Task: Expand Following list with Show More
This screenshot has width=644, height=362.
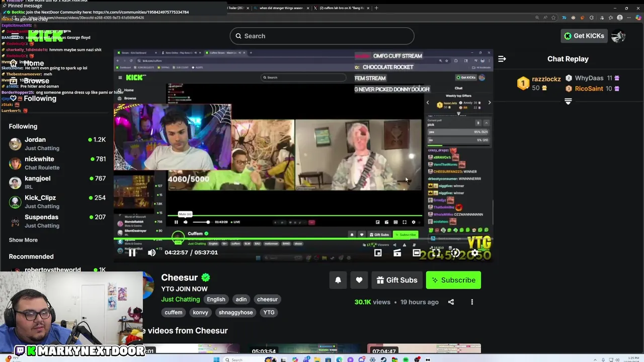Action: point(23,240)
